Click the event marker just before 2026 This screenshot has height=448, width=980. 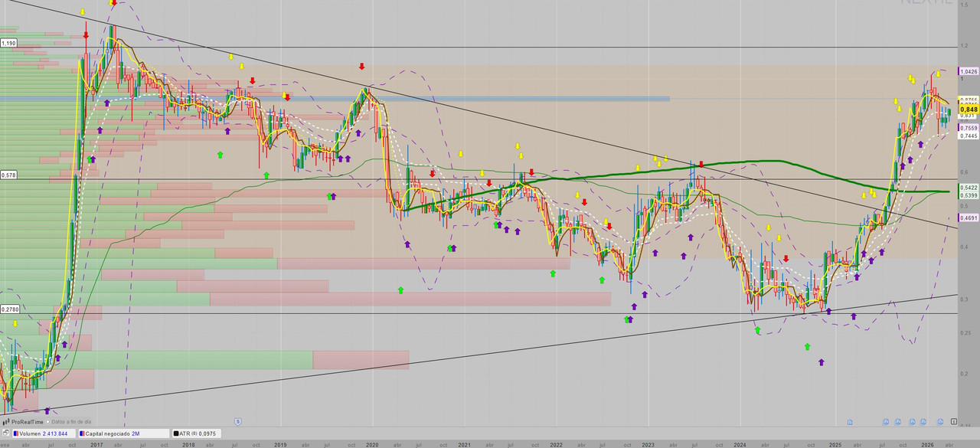click(x=923, y=422)
